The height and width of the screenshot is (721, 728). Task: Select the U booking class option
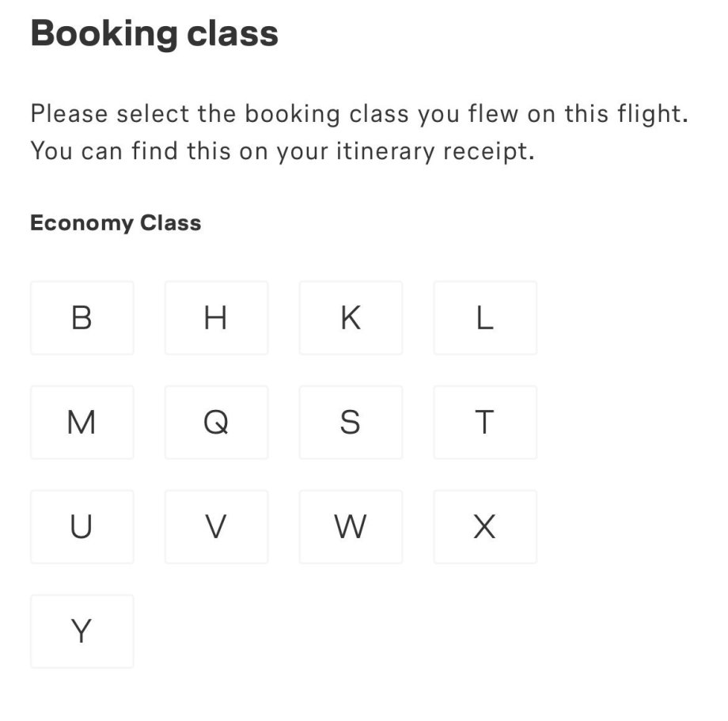tap(82, 526)
